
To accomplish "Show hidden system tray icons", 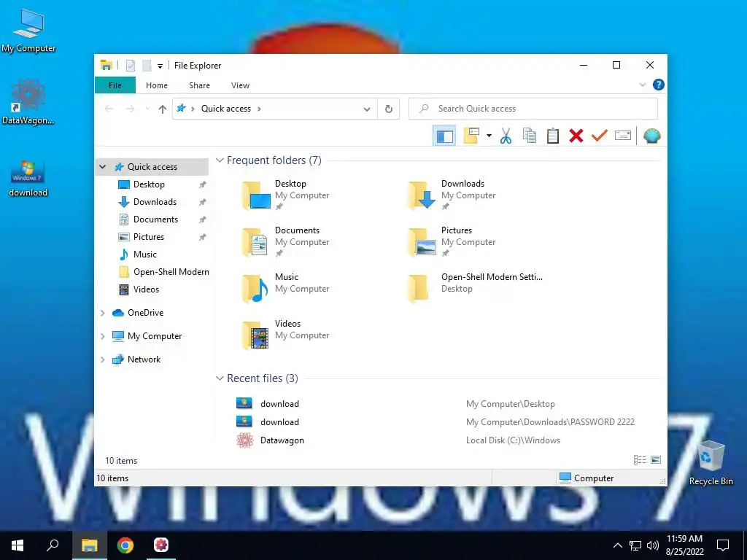I will [x=617, y=545].
